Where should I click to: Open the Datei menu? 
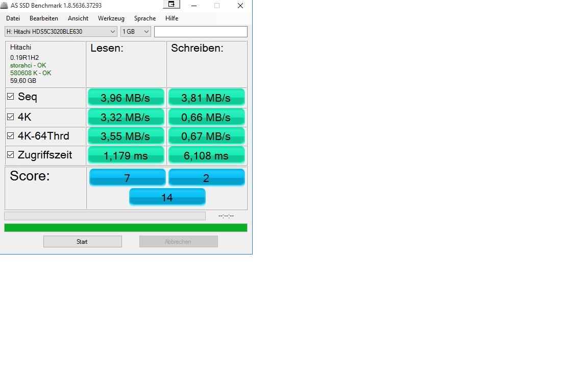pos(13,18)
